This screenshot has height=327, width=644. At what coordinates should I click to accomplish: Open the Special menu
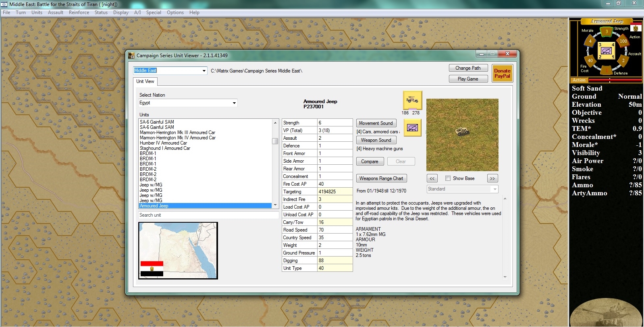pyautogui.click(x=154, y=12)
